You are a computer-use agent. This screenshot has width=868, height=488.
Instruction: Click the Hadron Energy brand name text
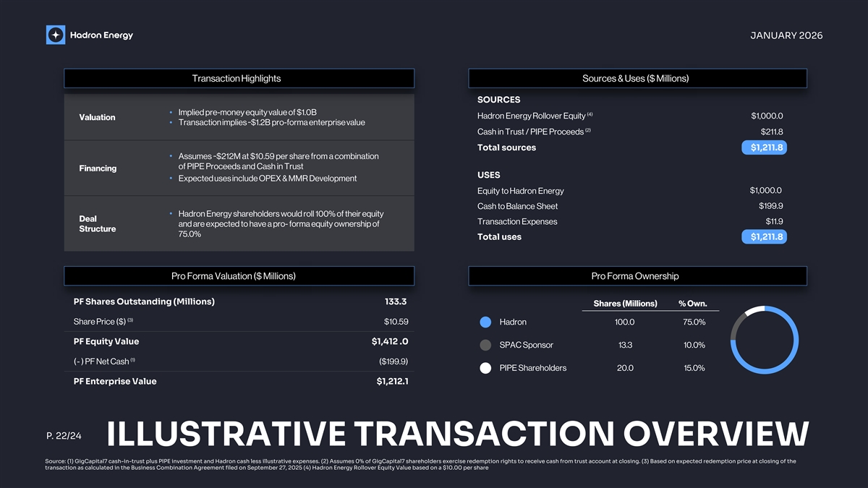click(x=101, y=35)
